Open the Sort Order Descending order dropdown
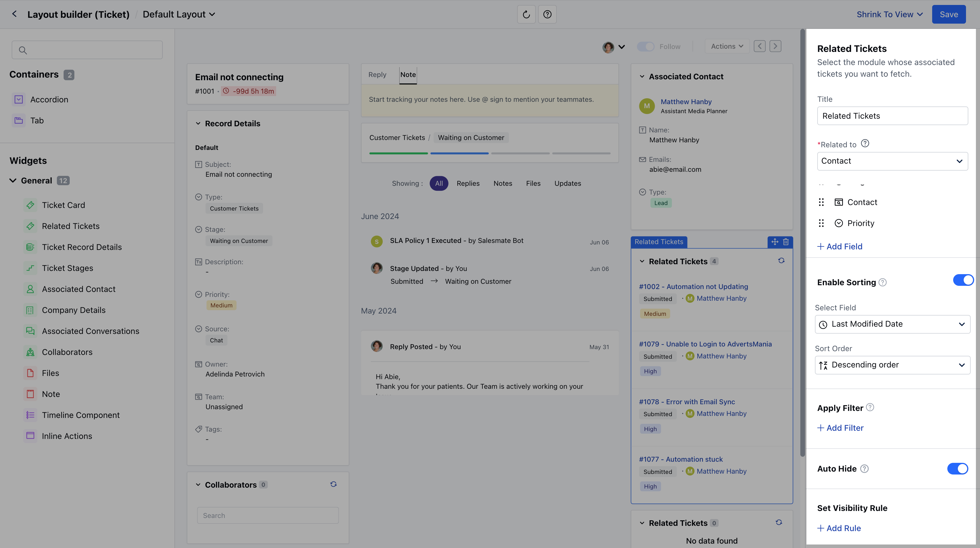The width and height of the screenshot is (980, 548). tap(892, 365)
